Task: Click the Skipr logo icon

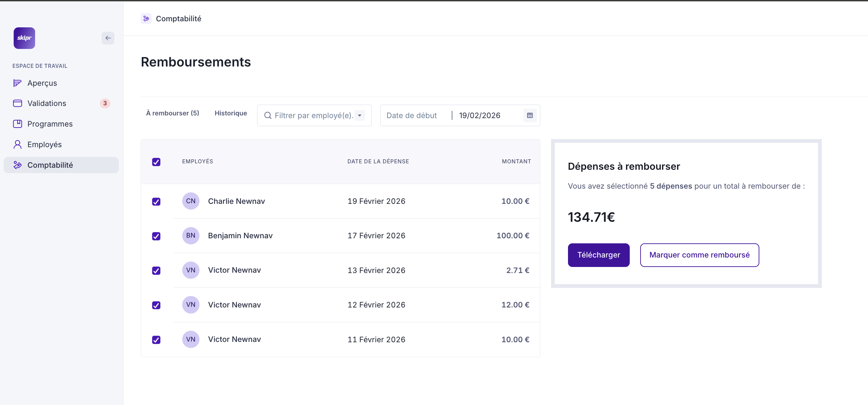Action: [x=24, y=38]
